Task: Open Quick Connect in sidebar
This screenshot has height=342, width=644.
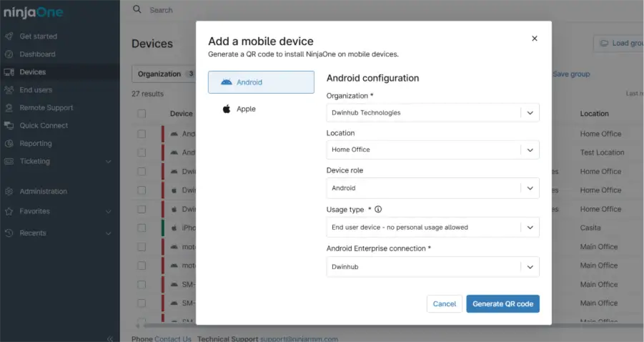Action: (44, 125)
